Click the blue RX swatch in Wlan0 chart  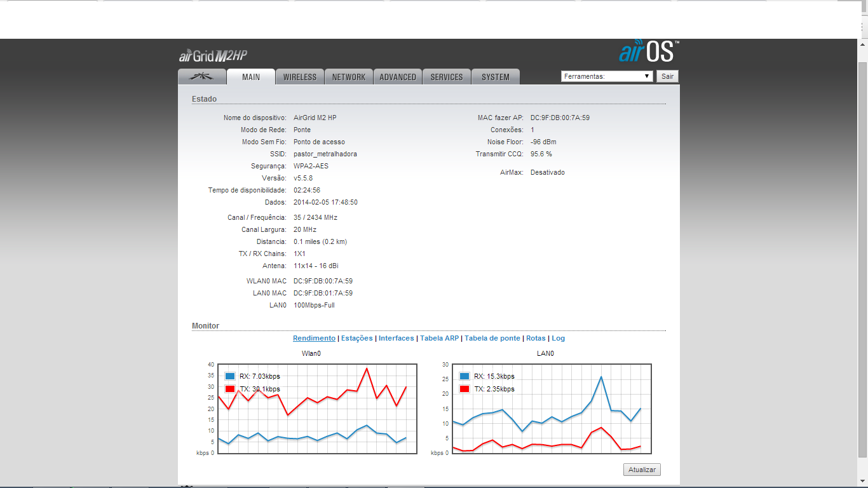[230, 376]
